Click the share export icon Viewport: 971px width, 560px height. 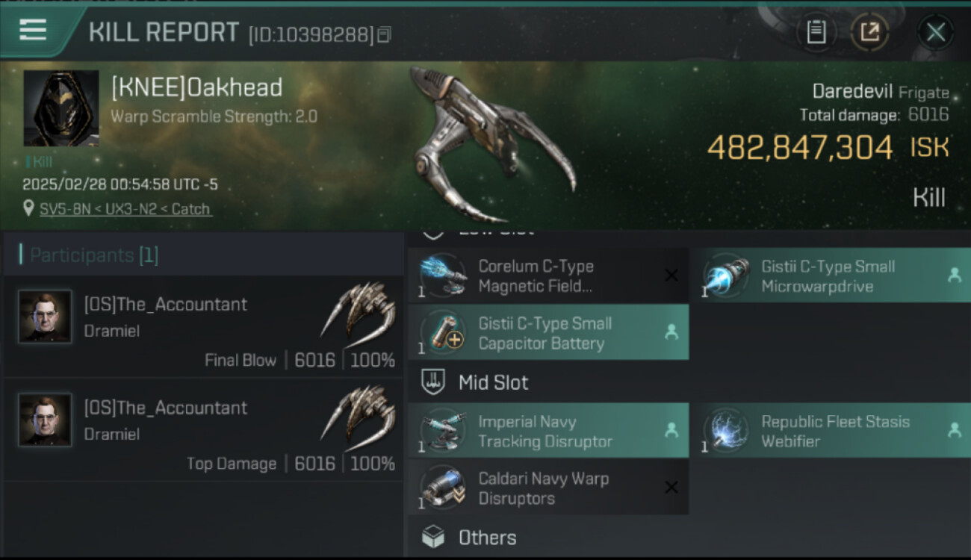[870, 32]
